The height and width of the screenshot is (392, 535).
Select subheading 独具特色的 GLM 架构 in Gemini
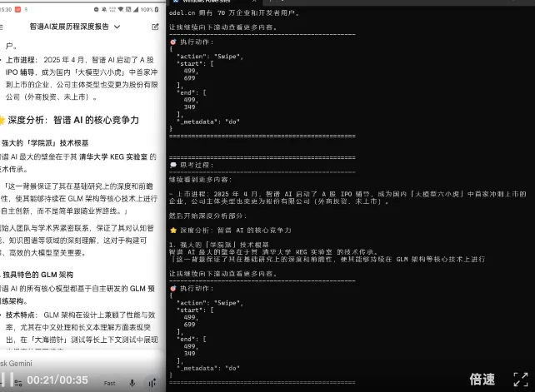coord(37,275)
